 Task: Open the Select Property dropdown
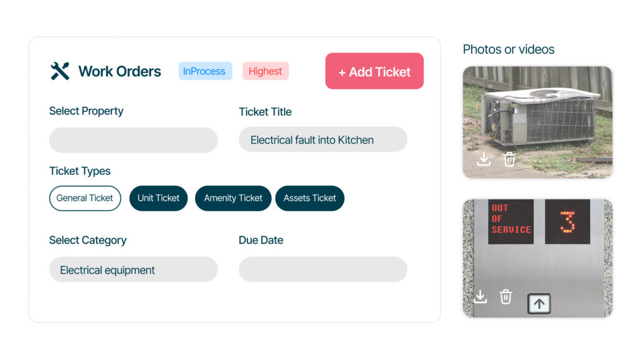point(133,140)
